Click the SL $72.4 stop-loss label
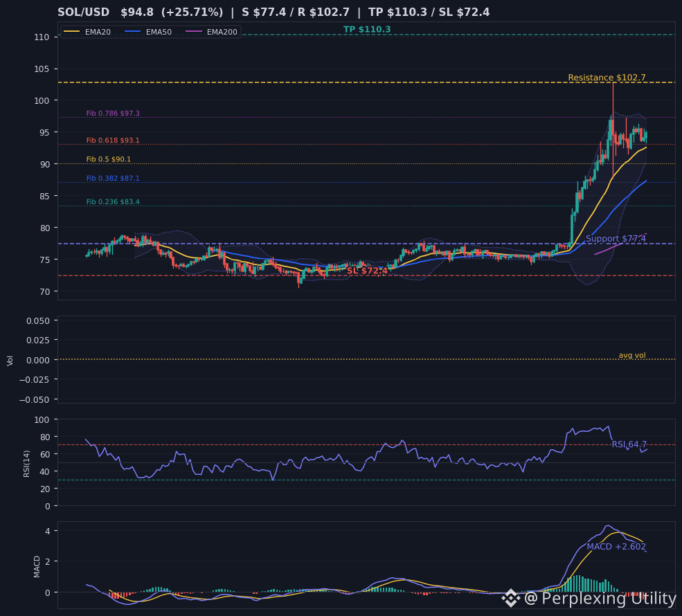 pos(367,271)
